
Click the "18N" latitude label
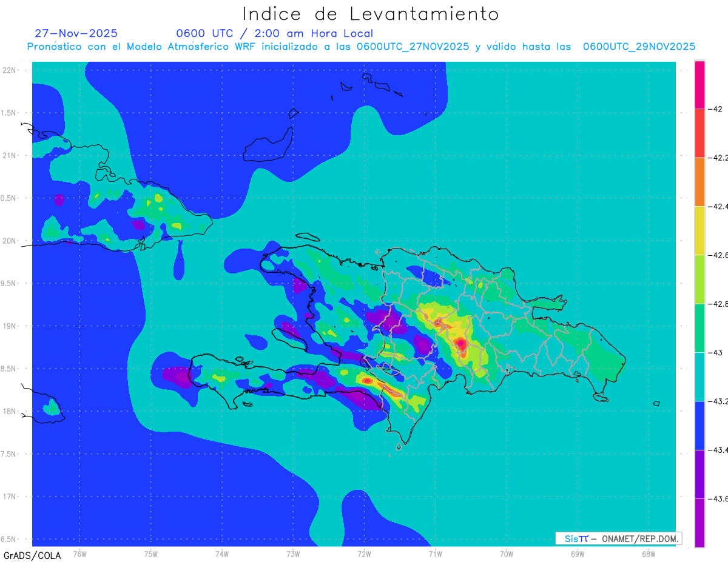(9, 412)
